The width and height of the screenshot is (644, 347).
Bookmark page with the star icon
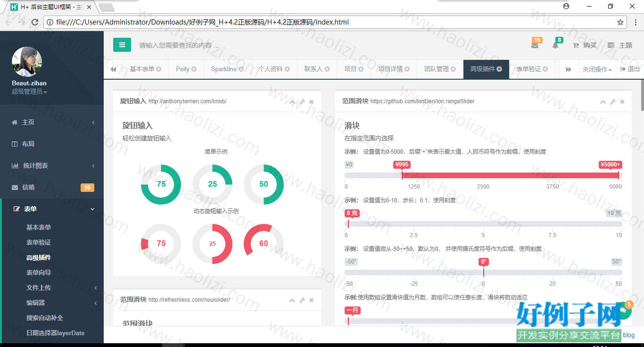click(620, 22)
